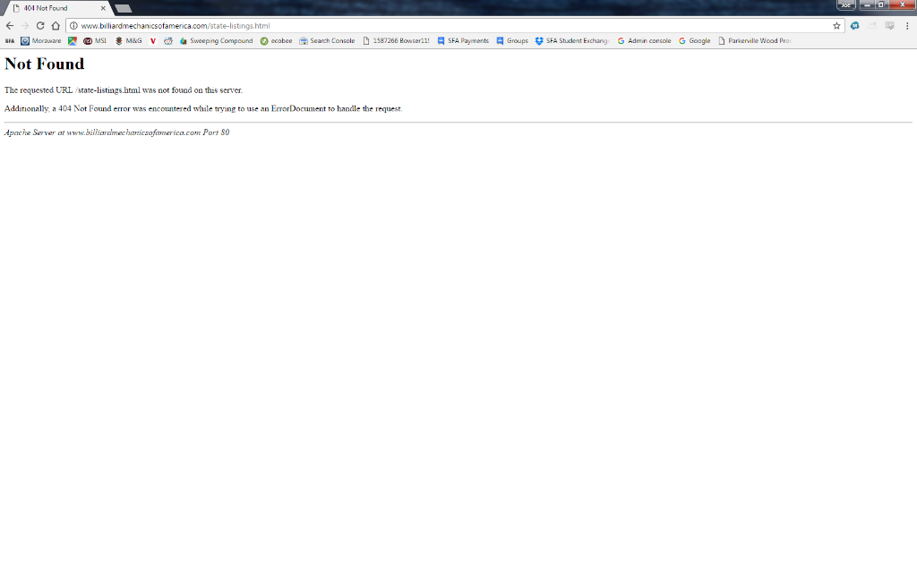This screenshot has width=917, height=588.
Task: Open the Joe profile button
Action: coord(845,4)
